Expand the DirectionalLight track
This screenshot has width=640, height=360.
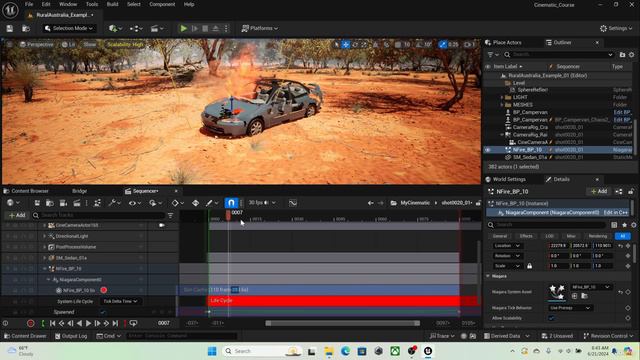coord(44,236)
